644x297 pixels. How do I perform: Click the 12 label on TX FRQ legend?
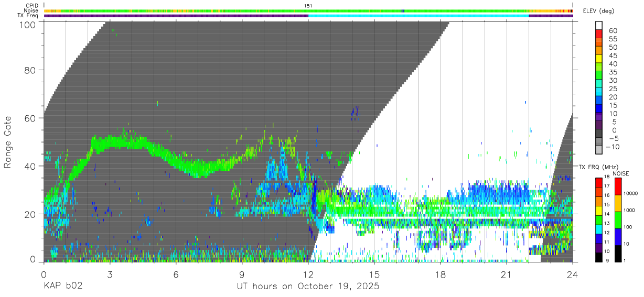click(607, 233)
